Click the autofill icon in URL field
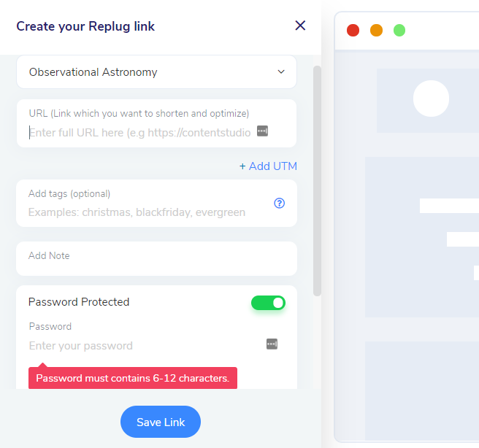 click(262, 131)
